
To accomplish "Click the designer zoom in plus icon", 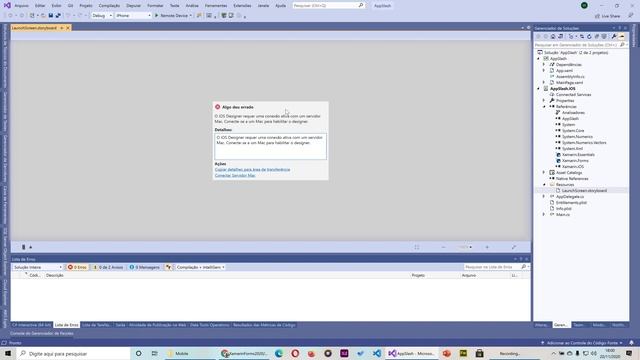I will pos(487,247).
